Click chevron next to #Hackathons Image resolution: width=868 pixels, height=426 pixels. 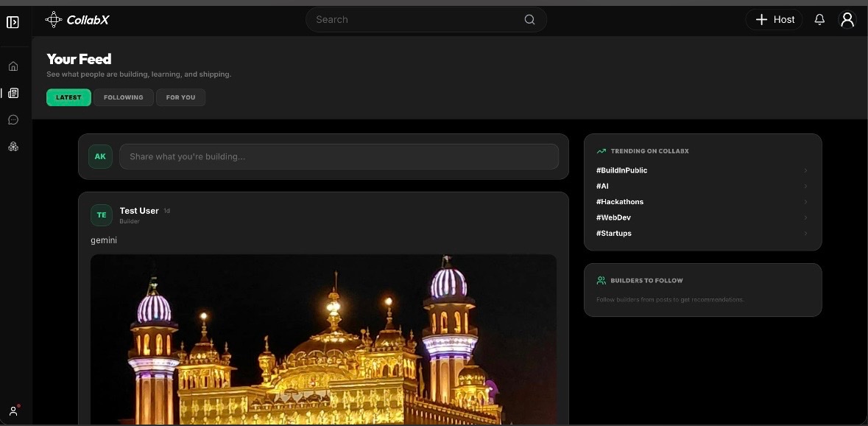(805, 202)
